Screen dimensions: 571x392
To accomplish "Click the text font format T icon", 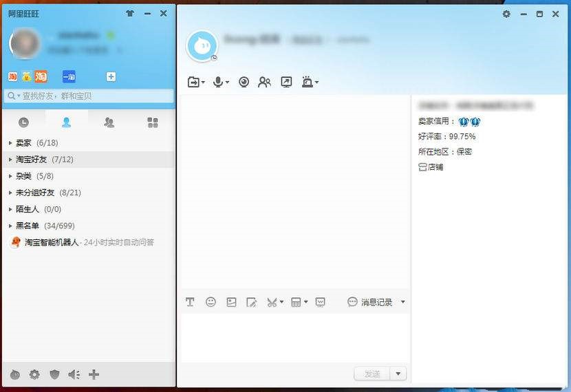I will point(190,302).
